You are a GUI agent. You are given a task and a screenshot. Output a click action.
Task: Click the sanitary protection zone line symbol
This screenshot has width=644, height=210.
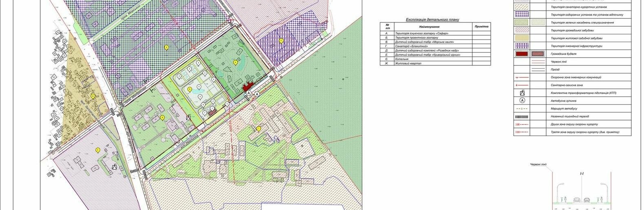tap(522, 85)
